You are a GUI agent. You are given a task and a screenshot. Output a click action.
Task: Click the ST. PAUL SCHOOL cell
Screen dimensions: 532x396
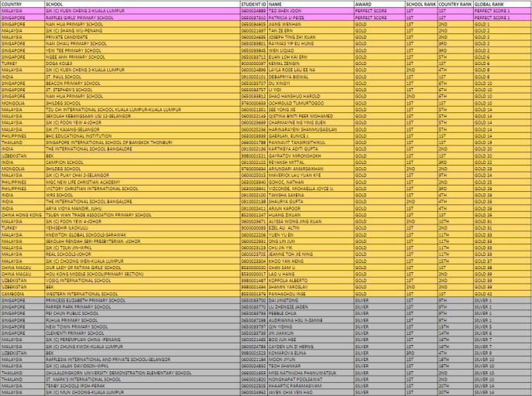[142, 77]
